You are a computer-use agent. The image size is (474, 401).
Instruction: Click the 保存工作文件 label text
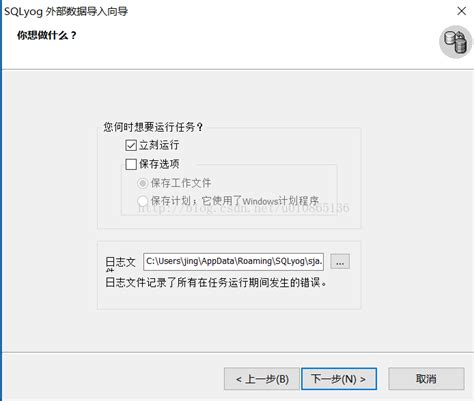point(181,183)
